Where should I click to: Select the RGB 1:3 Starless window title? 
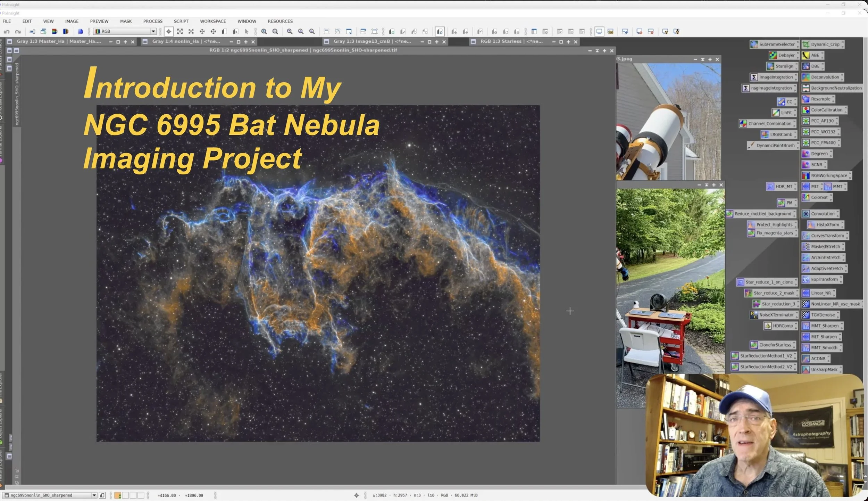pyautogui.click(x=511, y=41)
